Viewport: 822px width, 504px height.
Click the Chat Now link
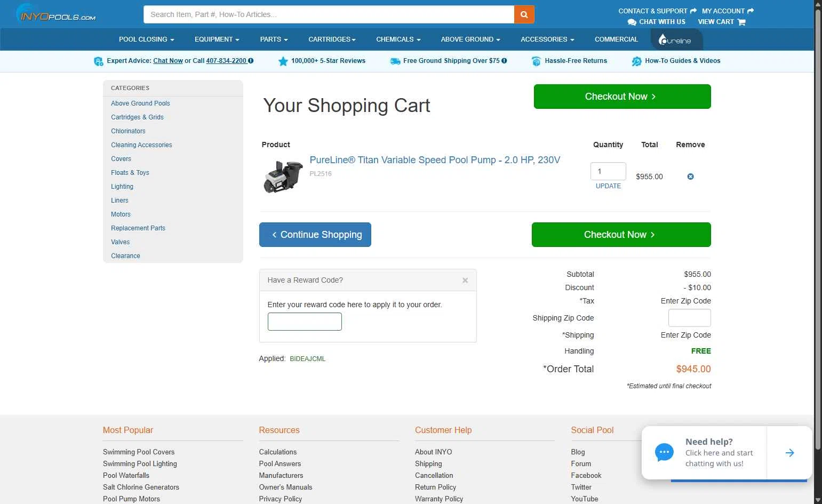coord(168,61)
